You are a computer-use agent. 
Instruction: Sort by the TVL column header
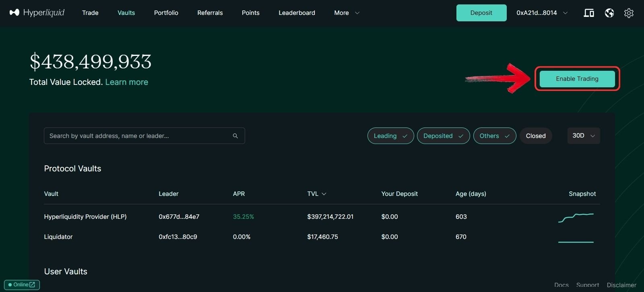[317, 194]
